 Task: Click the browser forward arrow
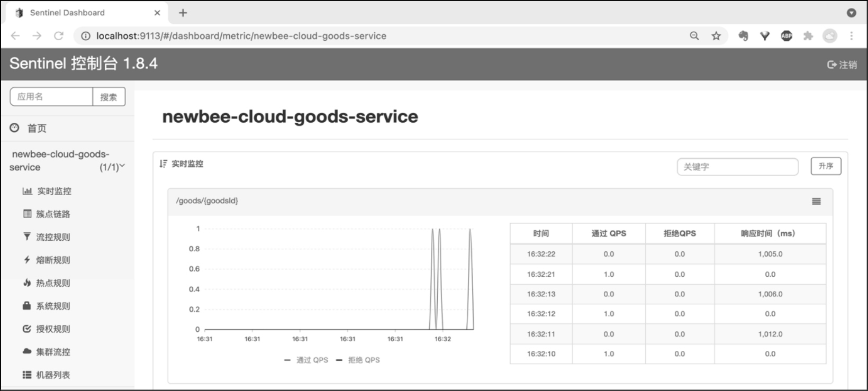click(x=37, y=35)
